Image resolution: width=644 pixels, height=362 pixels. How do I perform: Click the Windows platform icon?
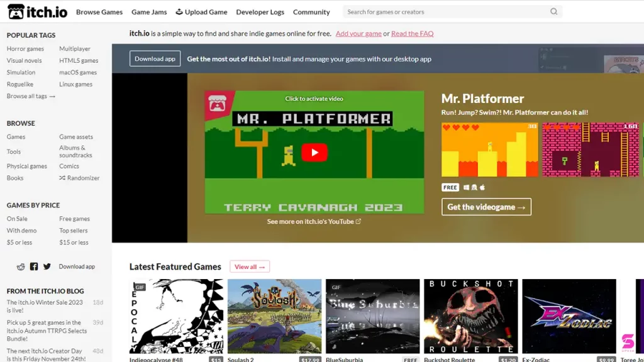[x=466, y=187]
